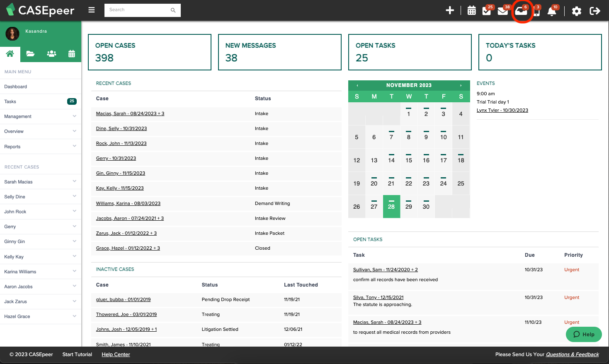Expand Sarah Macias recent case
Viewport: 609px width, 364px height.
pyautogui.click(x=41, y=182)
